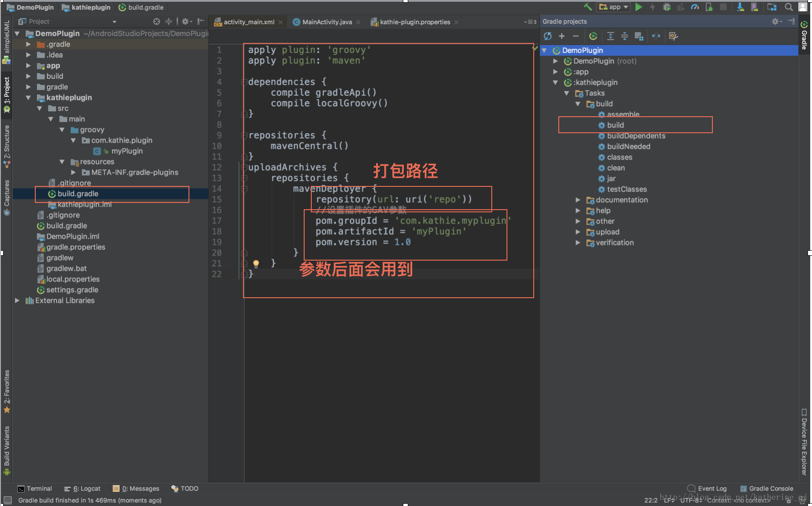Click Scroll from Source target icon
The height and width of the screenshot is (506, 812).
156,21
